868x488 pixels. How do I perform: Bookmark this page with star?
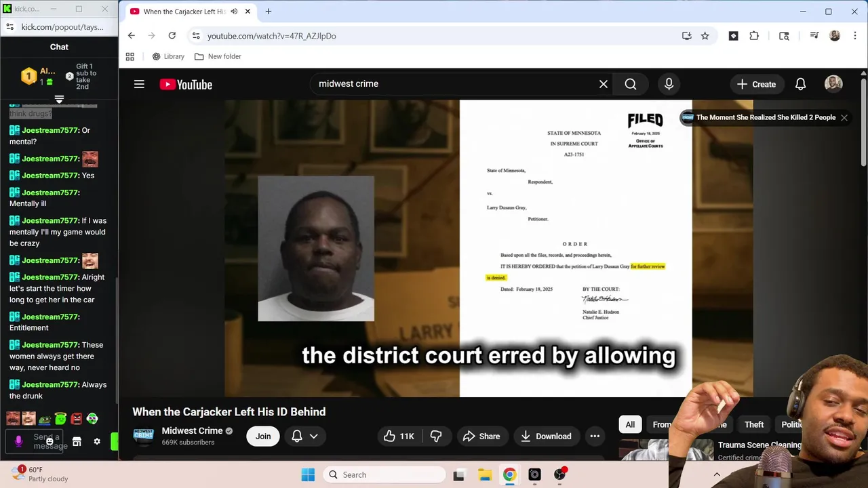[705, 36]
